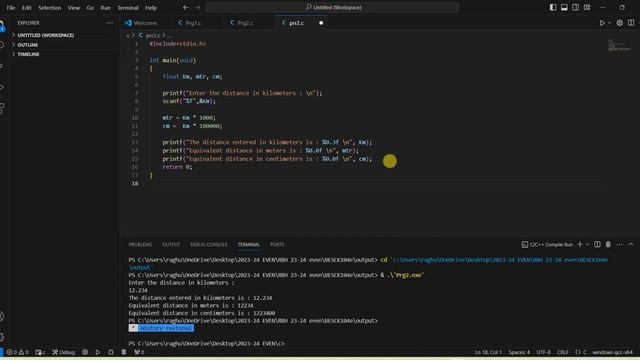The image size is (640, 360).
Task: Open the Accounts icon in activity bar
Action: [2, 316]
